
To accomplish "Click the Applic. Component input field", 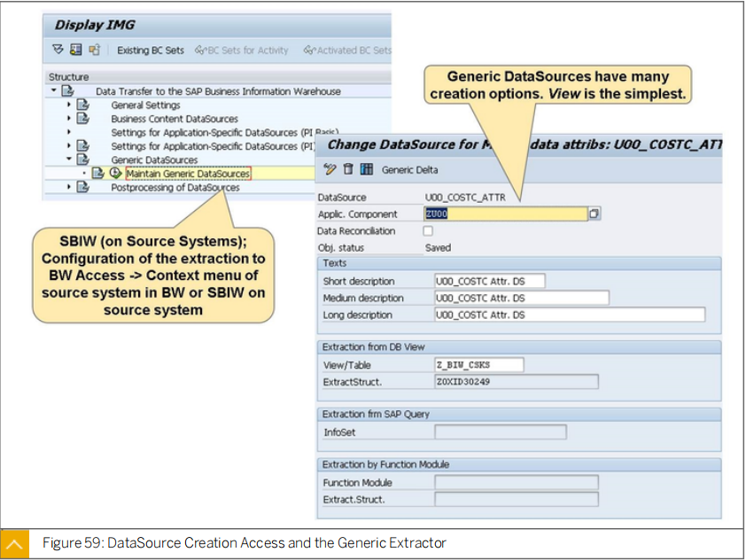I will point(505,214).
